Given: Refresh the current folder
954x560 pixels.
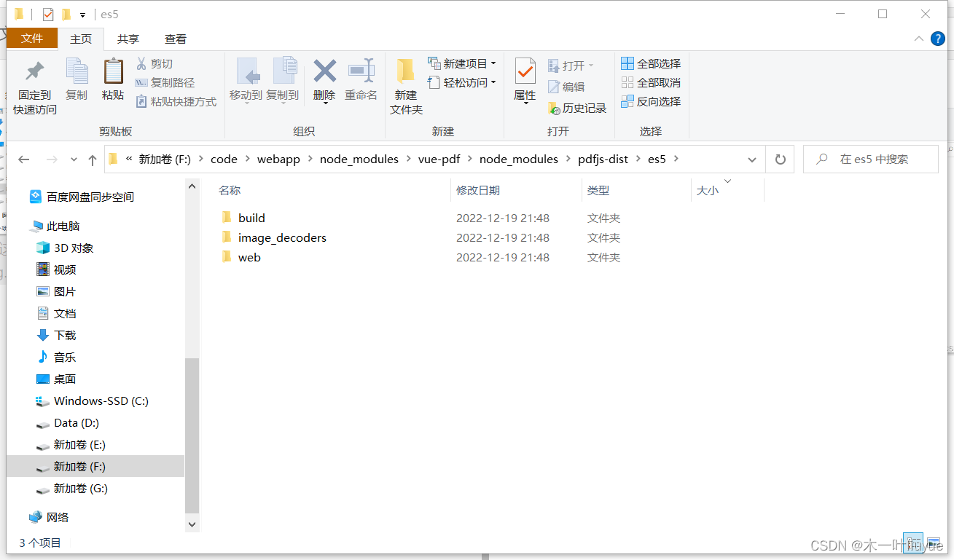Looking at the screenshot, I should pyautogui.click(x=781, y=159).
